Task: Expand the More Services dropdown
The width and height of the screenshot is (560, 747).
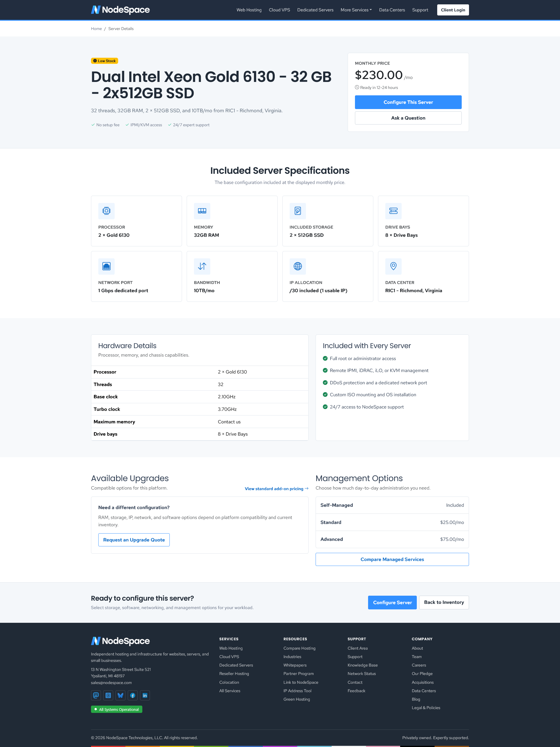Action: (356, 10)
